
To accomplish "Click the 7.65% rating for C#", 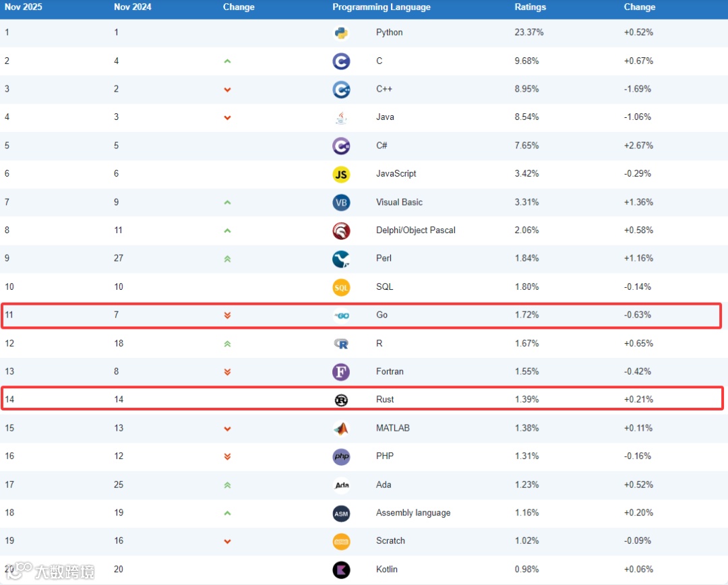I will pyautogui.click(x=526, y=146).
